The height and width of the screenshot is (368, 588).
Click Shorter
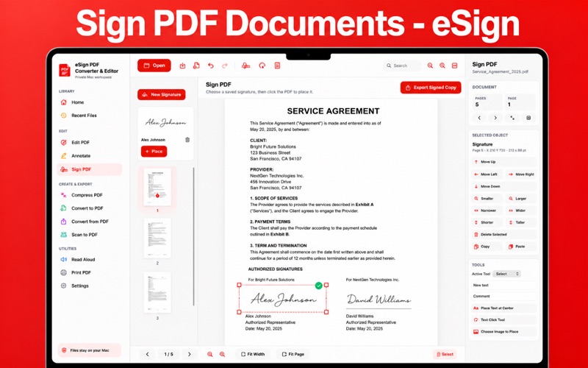click(x=487, y=222)
